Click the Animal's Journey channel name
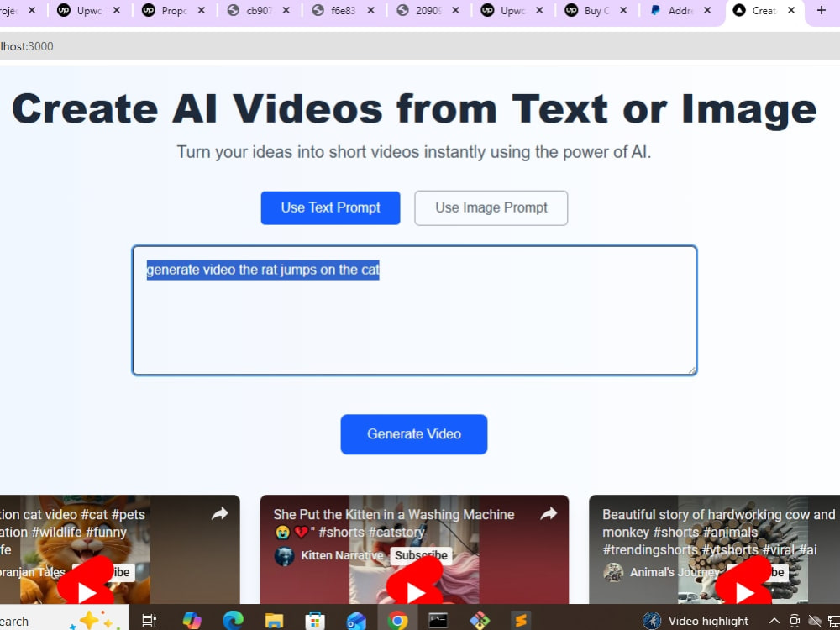The width and height of the screenshot is (840, 630). click(674, 572)
